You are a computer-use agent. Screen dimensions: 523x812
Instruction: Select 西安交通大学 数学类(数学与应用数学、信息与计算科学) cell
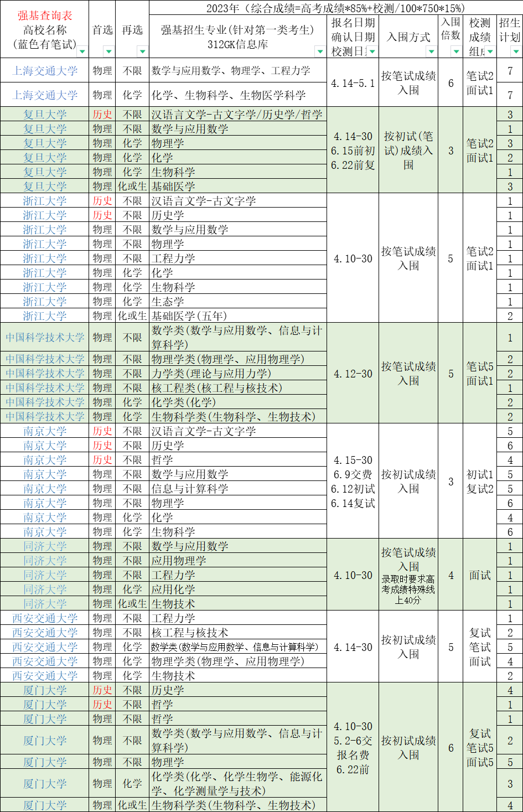[238, 647]
